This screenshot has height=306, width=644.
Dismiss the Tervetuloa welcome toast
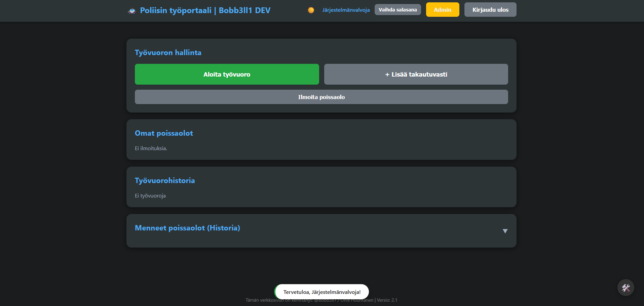[x=321, y=292]
